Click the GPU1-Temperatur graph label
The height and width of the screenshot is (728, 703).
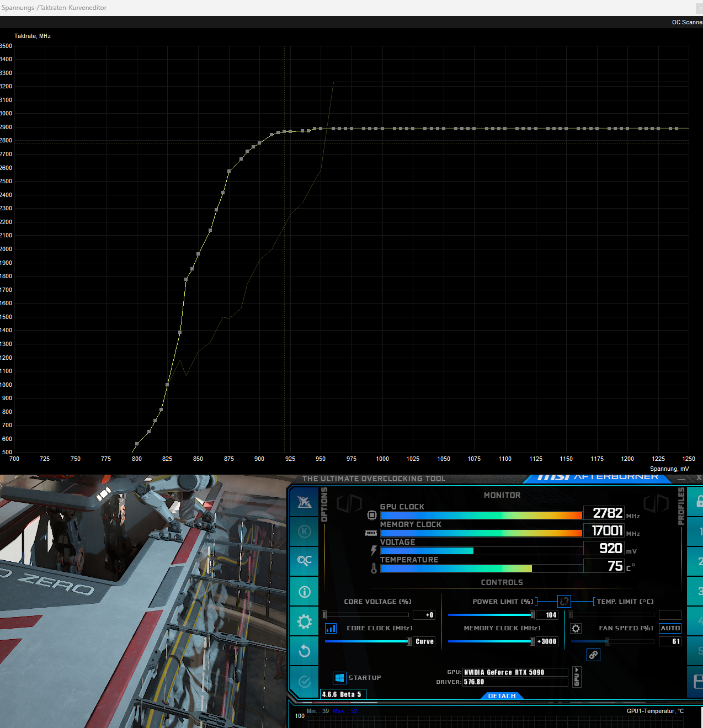(655, 711)
